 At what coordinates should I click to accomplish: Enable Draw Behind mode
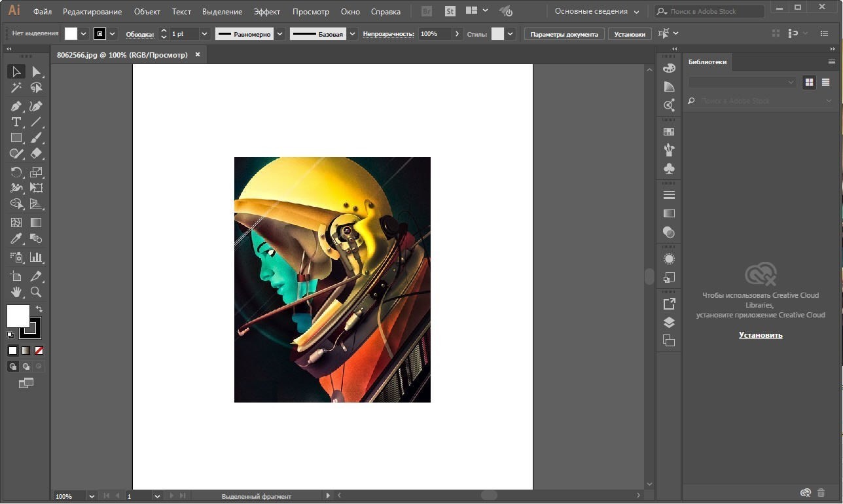(26, 367)
